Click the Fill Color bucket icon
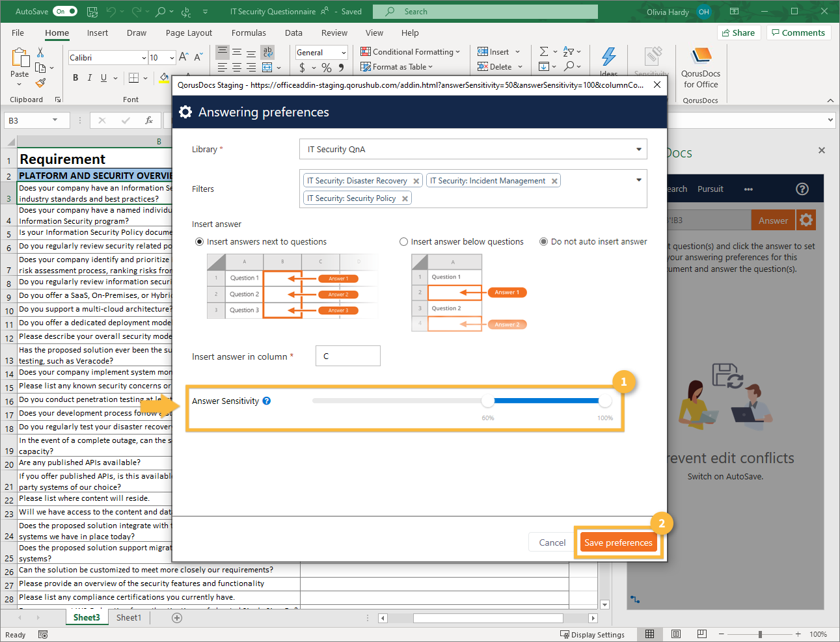This screenshot has width=840, height=642. [164, 78]
